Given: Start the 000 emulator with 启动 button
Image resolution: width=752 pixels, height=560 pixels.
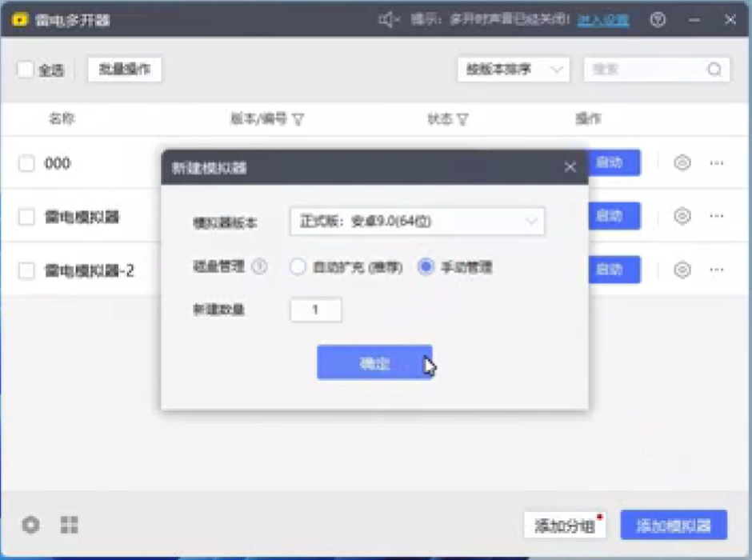Looking at the screenshot, I should (614, 162).
